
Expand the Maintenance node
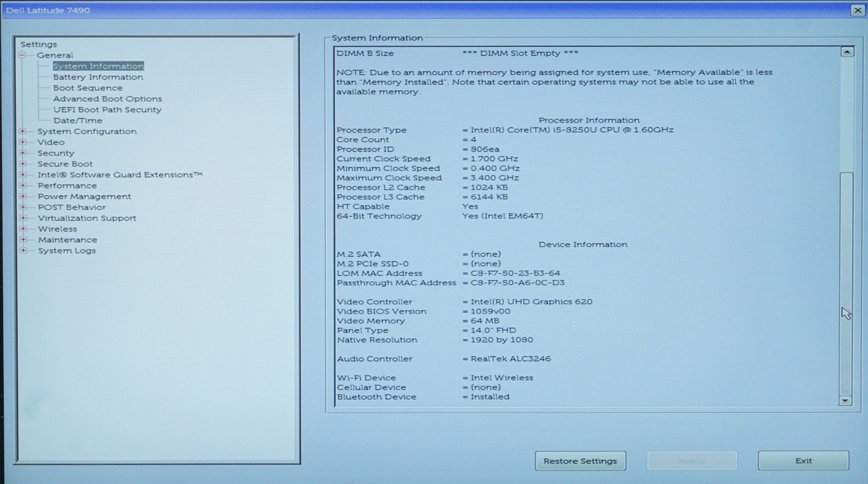coord(22,240)
